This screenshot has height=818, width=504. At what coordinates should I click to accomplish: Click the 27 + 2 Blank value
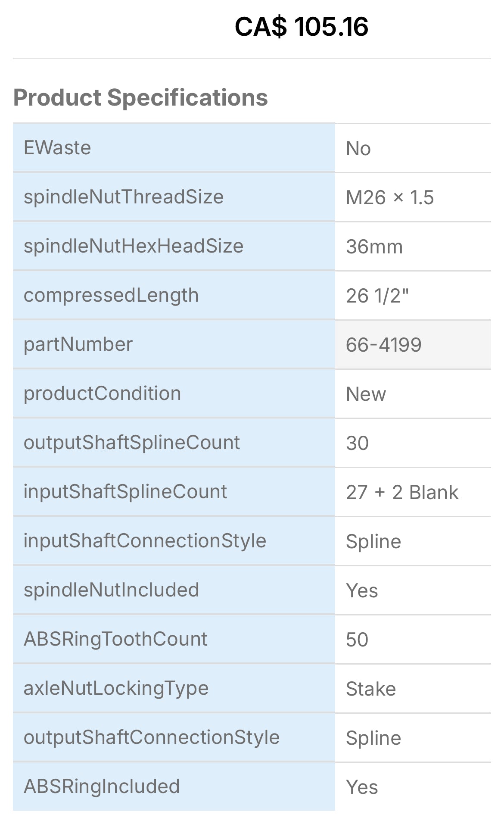(402, 492)
